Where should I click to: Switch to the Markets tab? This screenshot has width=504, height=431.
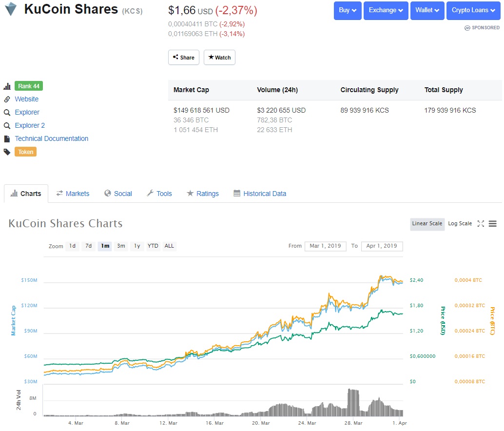tap(73, 194)
